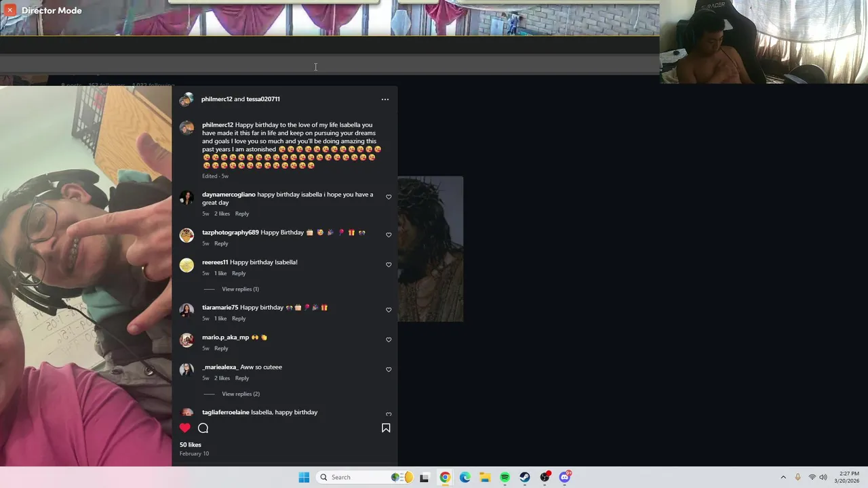Like tiaramarie75's comment
Image resolution: width=868 pixels, height=488 pixels.
point(389,310)
